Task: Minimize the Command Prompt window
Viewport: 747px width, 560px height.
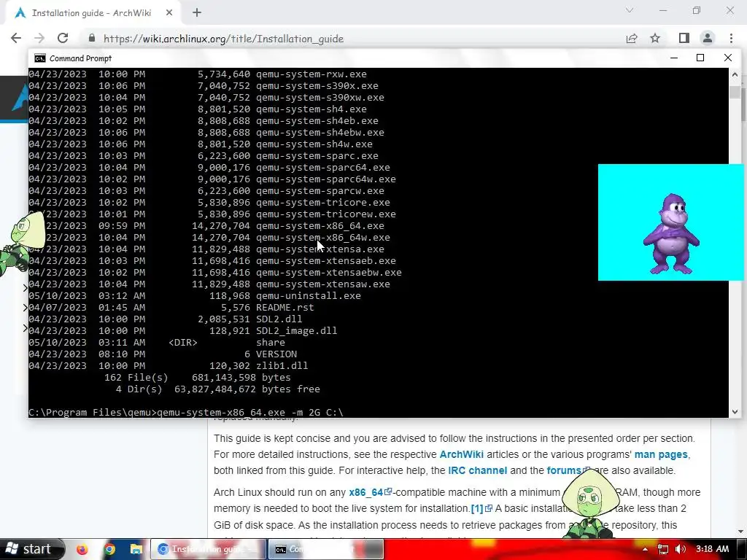Action: 673,58
